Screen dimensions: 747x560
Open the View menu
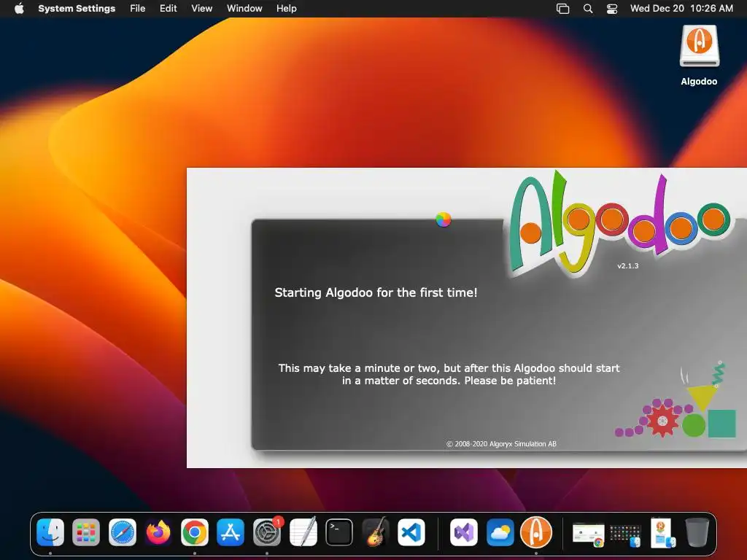202,9
